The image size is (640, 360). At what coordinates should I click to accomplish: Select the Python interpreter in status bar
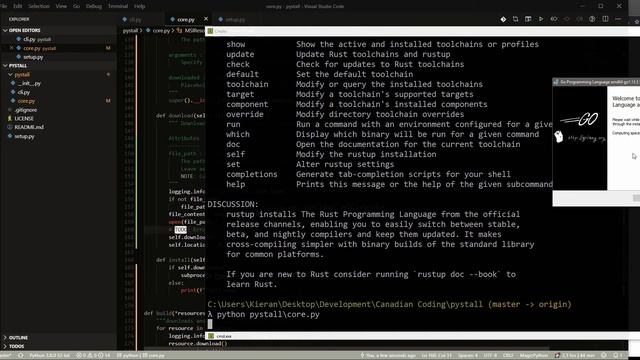(x=49, y=355)
